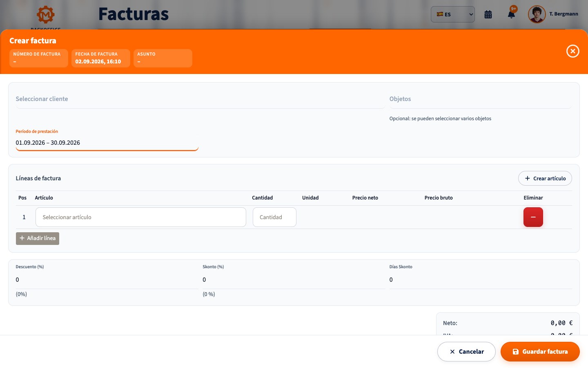Screen dimensions: 588x368
Task: Click the Precio bruto column header
Action: tap(439, 198)
